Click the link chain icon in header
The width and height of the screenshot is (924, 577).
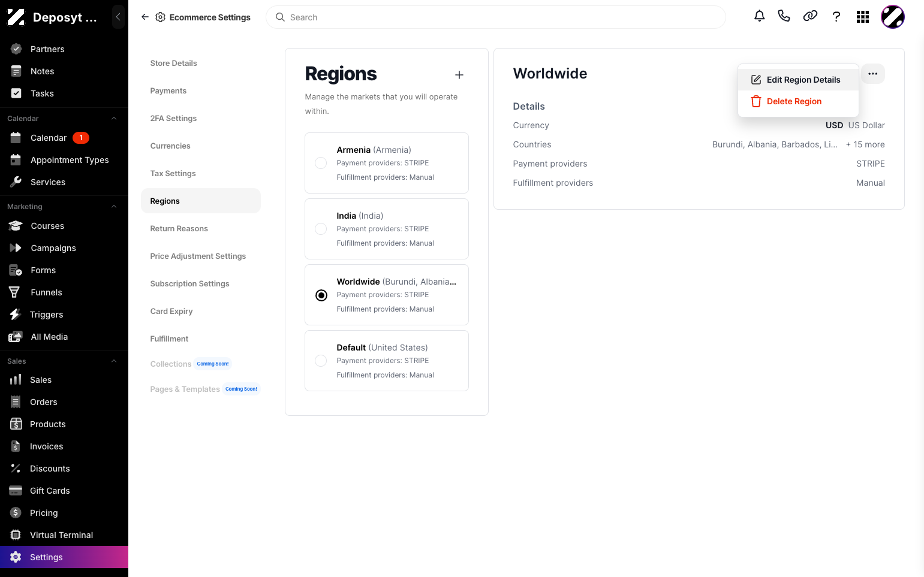click(810, 17)
